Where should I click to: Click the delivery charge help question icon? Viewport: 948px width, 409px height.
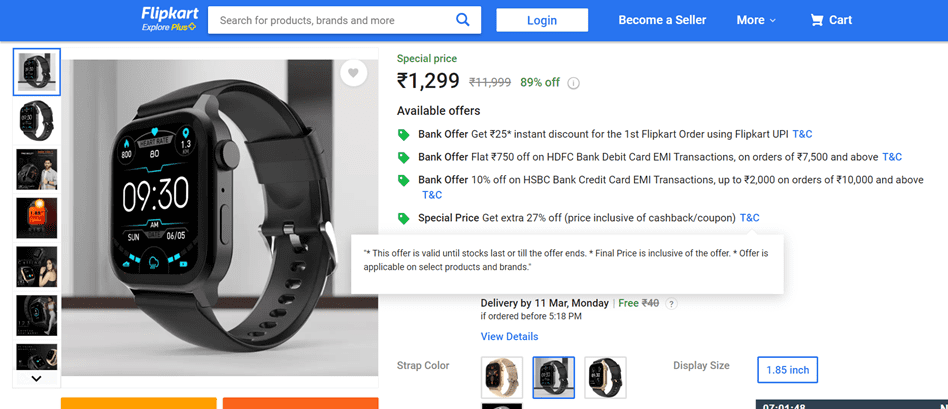pyautogui.click(x=672, y=303)
